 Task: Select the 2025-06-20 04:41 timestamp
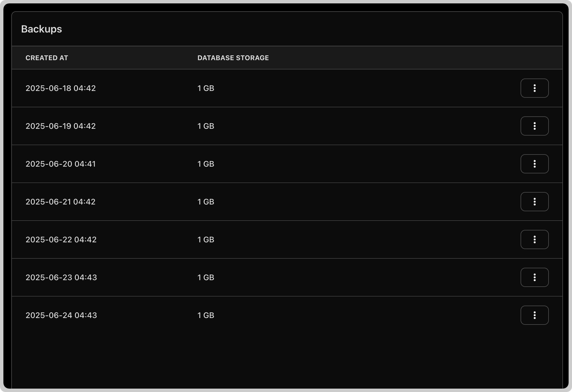[61, 164]
